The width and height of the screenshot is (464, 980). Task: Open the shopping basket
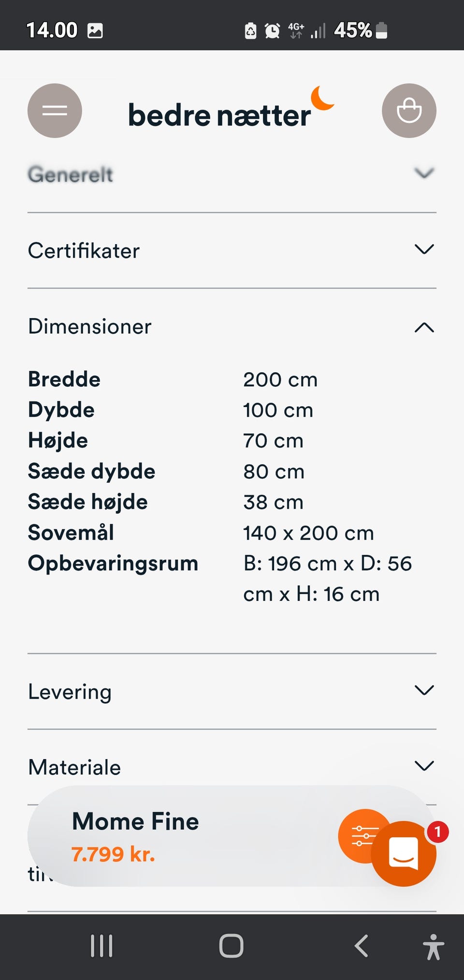(x=409, y=111)
